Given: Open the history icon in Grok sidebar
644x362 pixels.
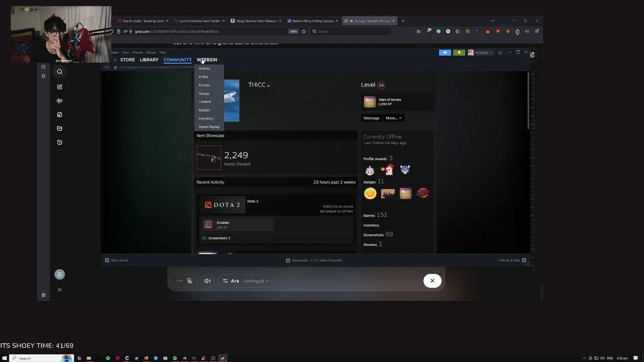Looking at the screenshot, I should [59, 142].
